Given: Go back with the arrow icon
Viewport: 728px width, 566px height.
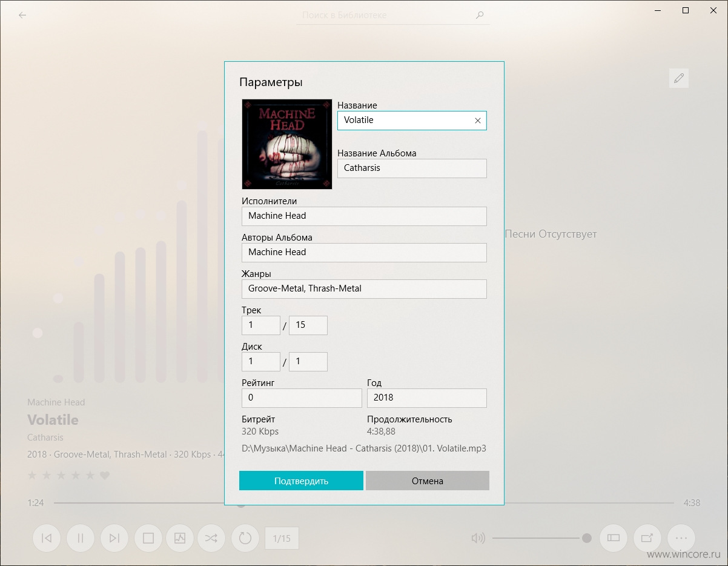Looking at the screenshot, I should pos(22,15).
